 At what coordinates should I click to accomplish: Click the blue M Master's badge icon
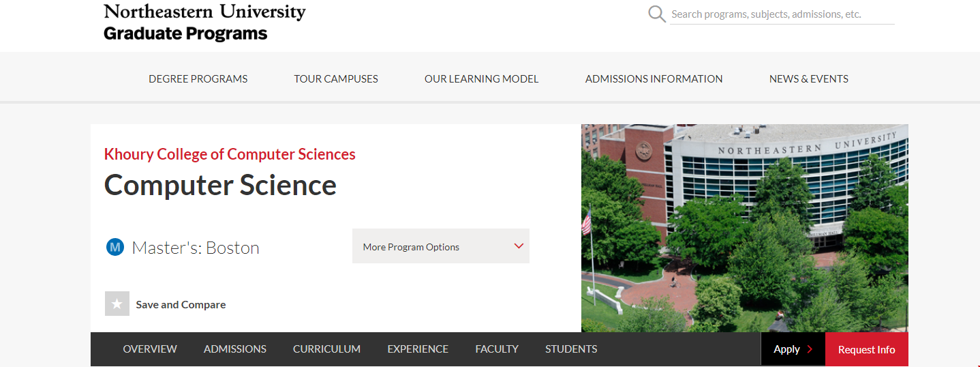click(x=115, y=247)
